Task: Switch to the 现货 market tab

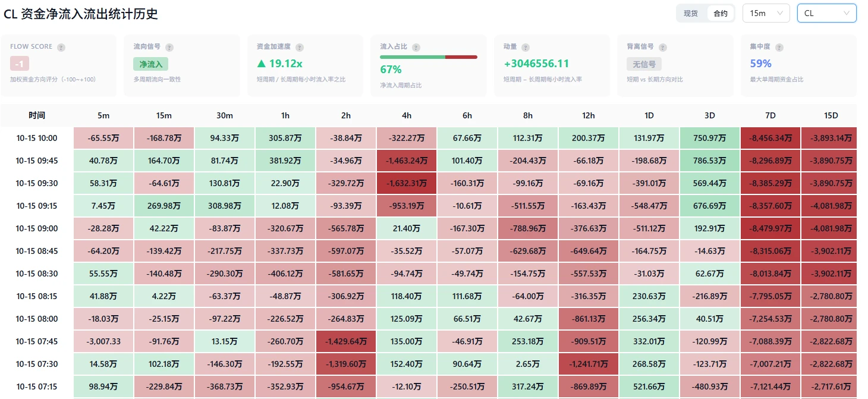Action: tap(691, 13)
